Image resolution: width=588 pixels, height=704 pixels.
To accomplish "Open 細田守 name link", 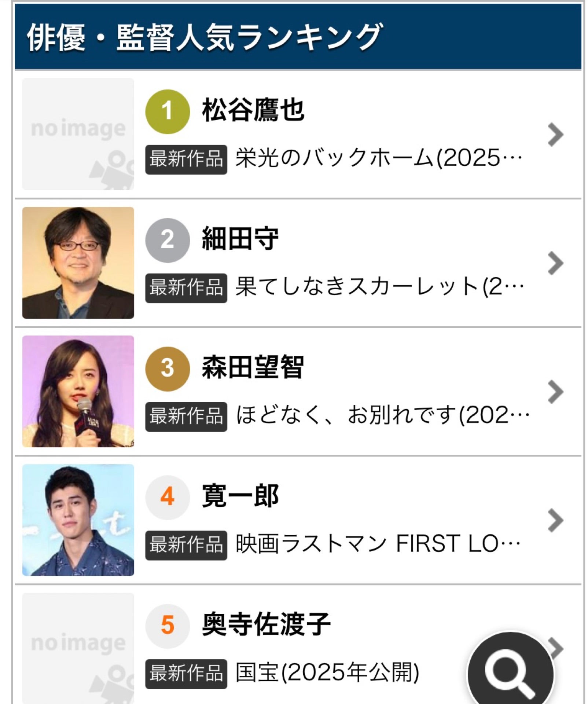I will coord(240,239).
